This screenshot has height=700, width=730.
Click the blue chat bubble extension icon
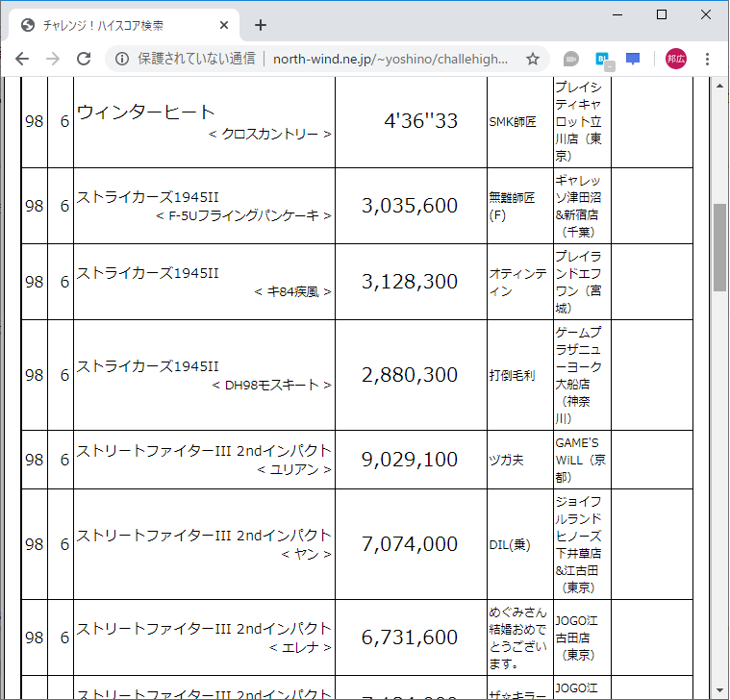click(633, 59)
